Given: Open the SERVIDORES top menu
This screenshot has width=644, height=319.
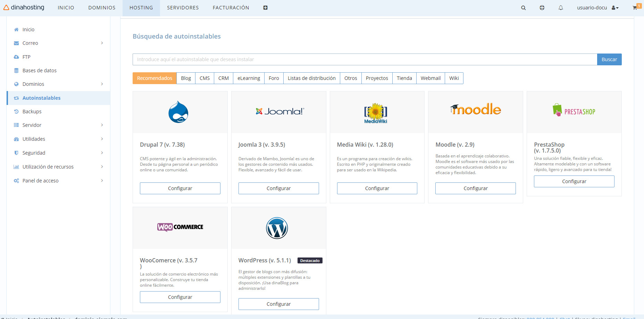Looking at the screenshot, I should tap(183, 8).
